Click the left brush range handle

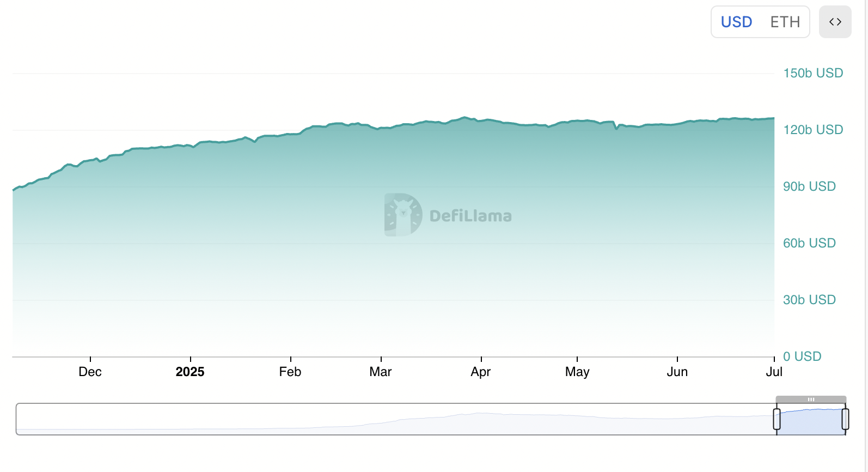pyautogui.click(x=777, y=419)
